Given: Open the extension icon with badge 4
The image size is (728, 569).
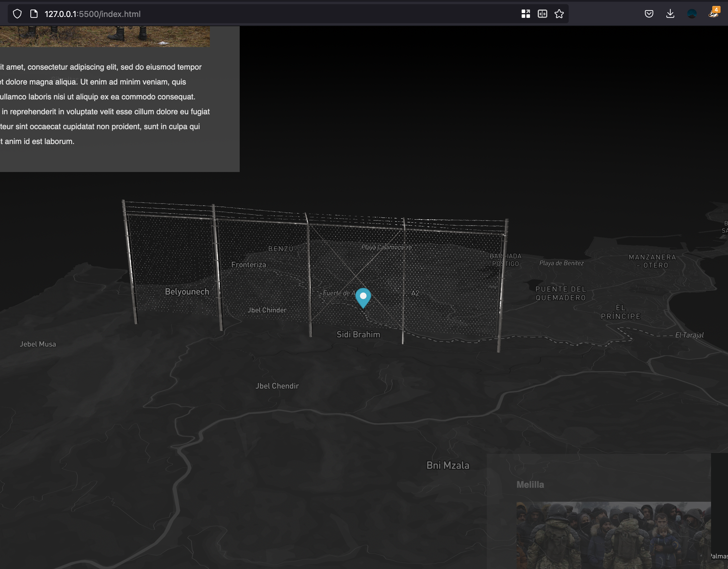Looking at the screenshot, I should [714, 13].
